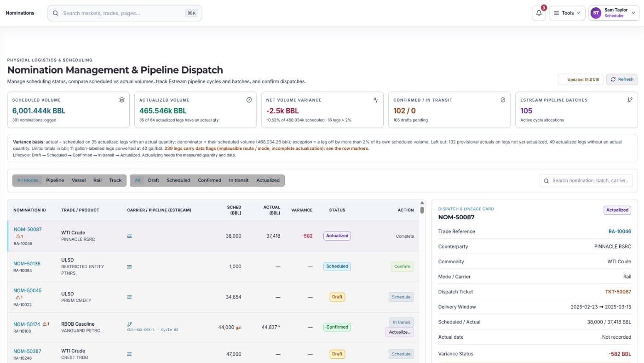This screenshot has width=644, height=363.
Task: Filter nominations by Vessel mode
Action: pyautogui.click(x=79, y=181)
